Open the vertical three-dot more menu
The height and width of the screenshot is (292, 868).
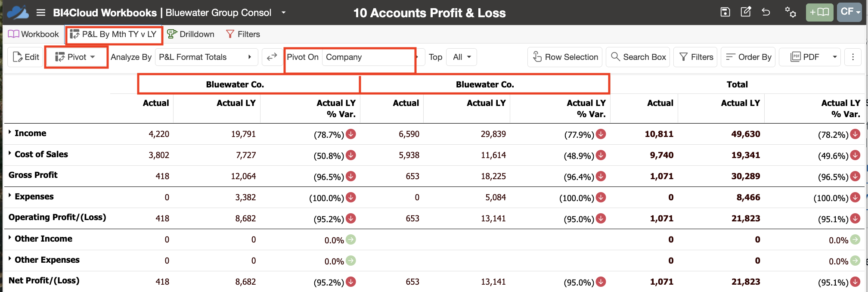[852, 57]
